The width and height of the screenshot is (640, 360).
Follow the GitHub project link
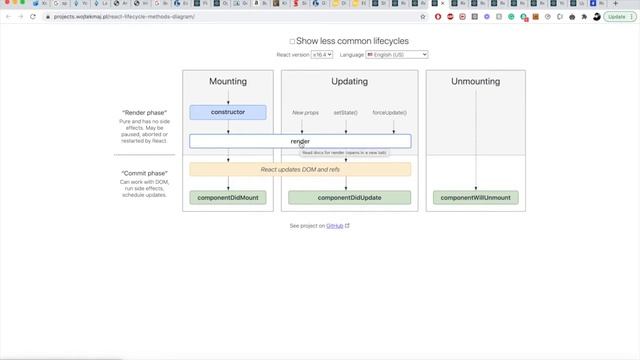pyautogui.click(x=335, y=226)
